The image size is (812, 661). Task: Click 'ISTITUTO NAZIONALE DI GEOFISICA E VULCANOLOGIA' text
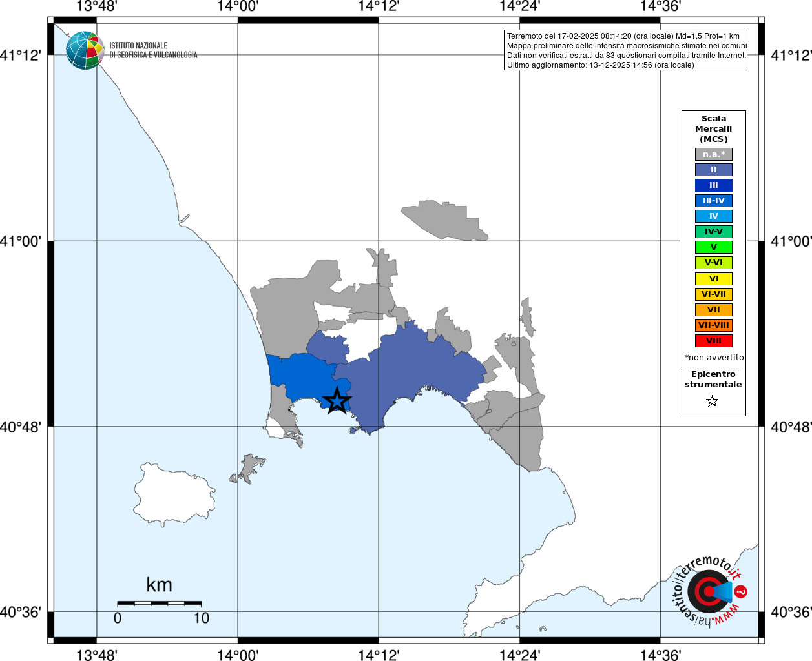(153, 50)
